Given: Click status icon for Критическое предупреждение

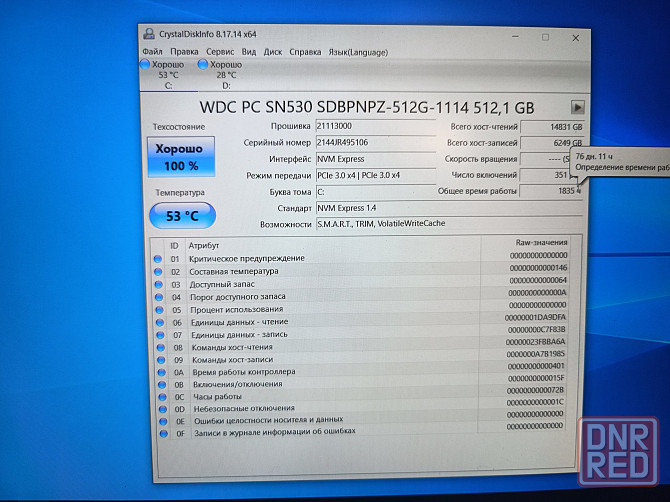Looking at the screenshot, I should click(x=158, y=259).
